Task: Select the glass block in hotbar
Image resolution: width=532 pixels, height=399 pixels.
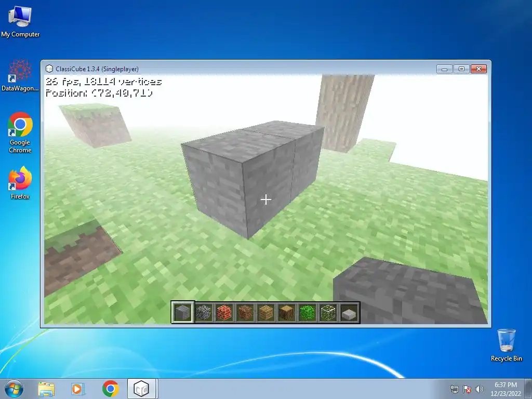Action: click(x=328, y=312)
